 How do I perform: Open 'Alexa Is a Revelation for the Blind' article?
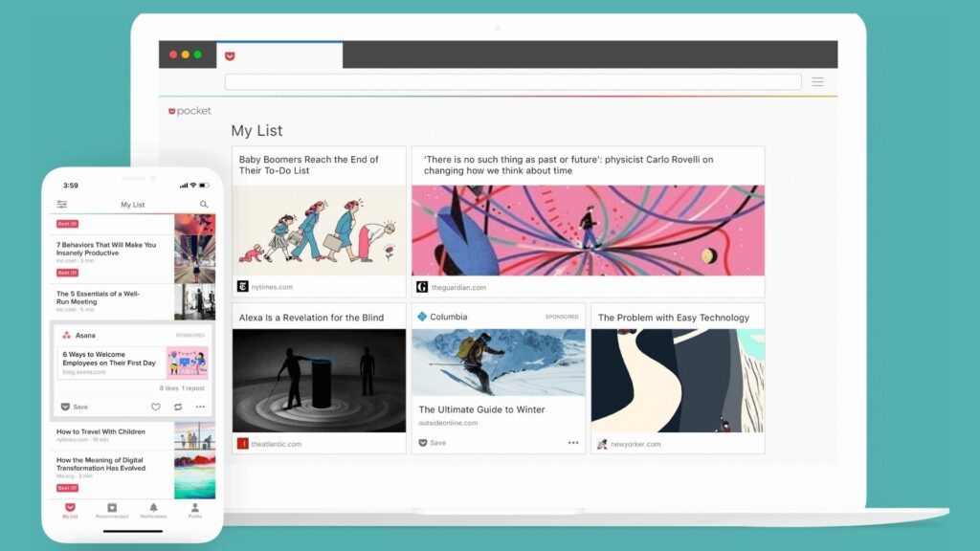pyautogui.click(x=311, y=318)
